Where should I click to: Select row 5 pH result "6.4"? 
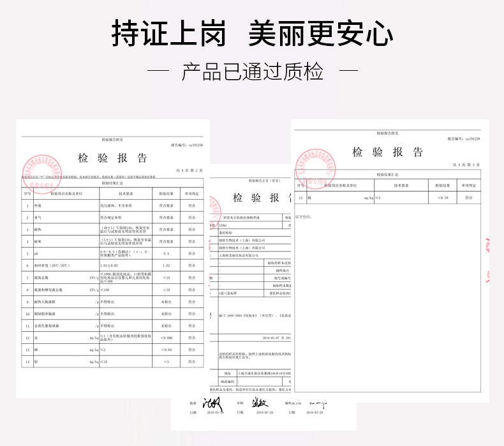(166, 254)
